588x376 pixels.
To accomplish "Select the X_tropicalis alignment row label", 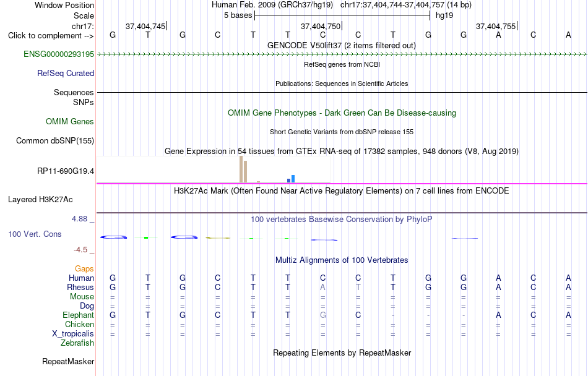I will tap(73, 334).
